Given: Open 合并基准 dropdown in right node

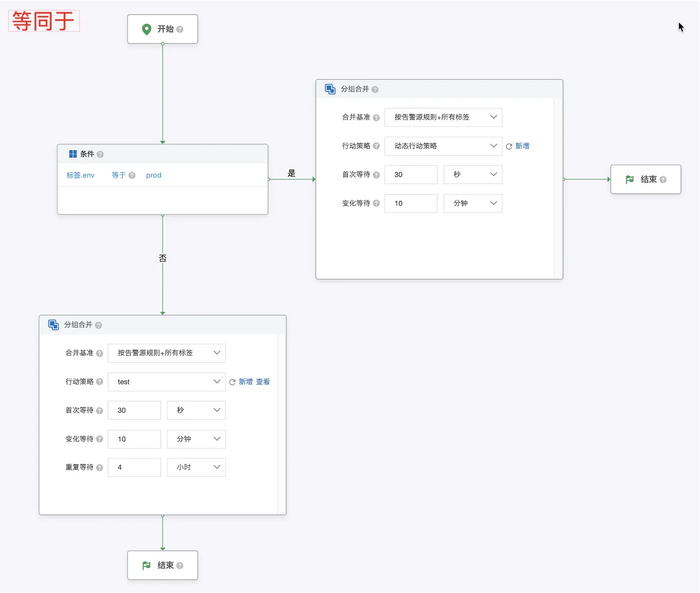Looking at the screenshot, I should pyautogui.click(x=443, y=117).
